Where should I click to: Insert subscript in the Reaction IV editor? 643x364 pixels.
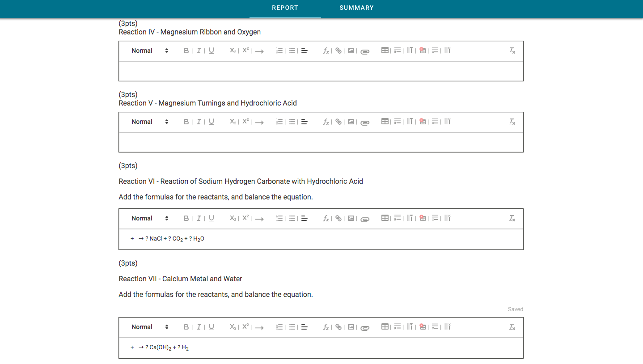(233, 51)
